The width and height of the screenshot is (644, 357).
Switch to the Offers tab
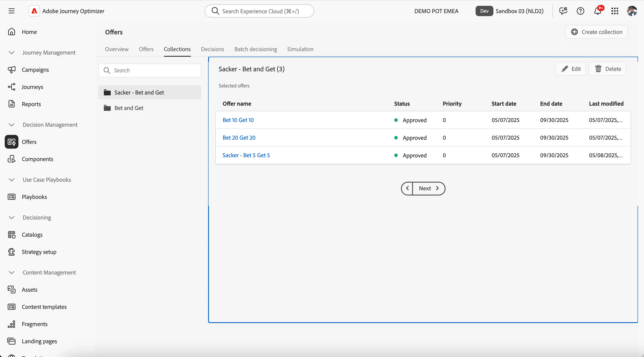coord(146,49)
